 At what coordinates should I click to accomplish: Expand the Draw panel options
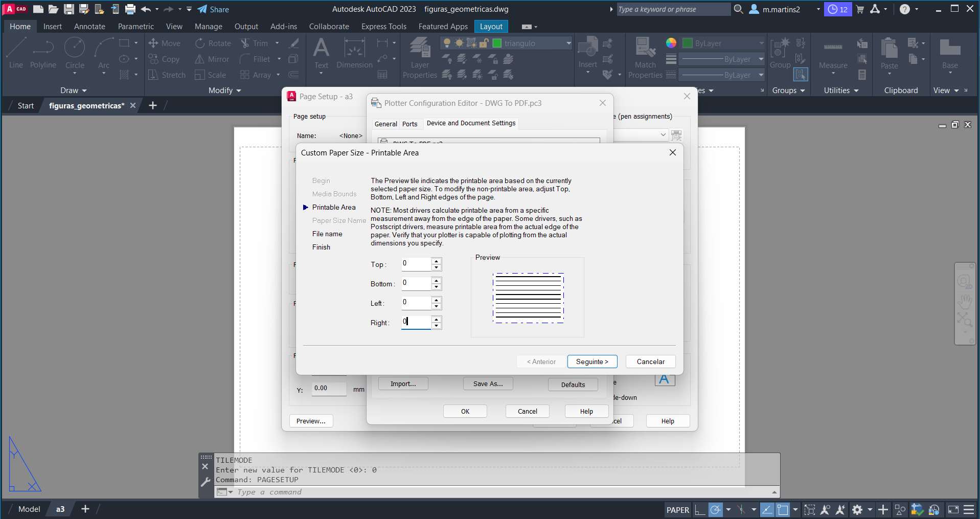coord(74,91)
